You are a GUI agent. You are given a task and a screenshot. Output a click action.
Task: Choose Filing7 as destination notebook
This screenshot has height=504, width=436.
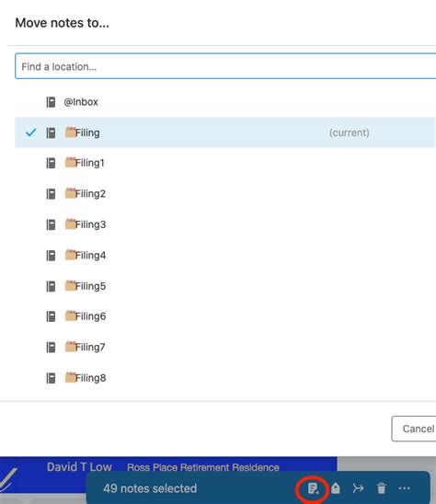tap(225, 347)
